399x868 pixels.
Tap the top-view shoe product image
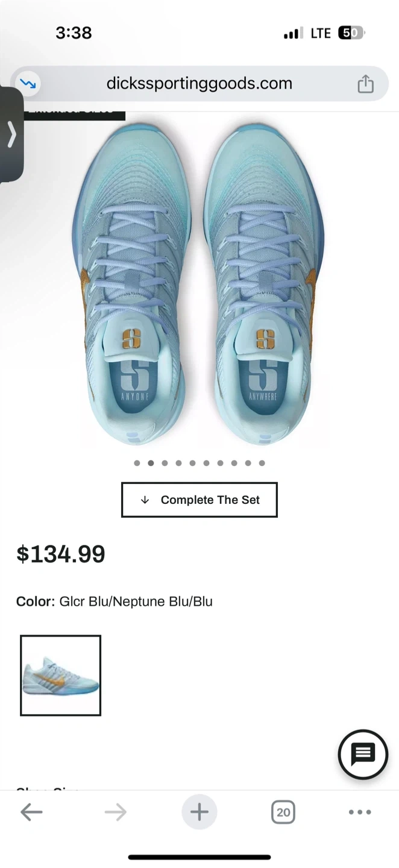(199, 283)
